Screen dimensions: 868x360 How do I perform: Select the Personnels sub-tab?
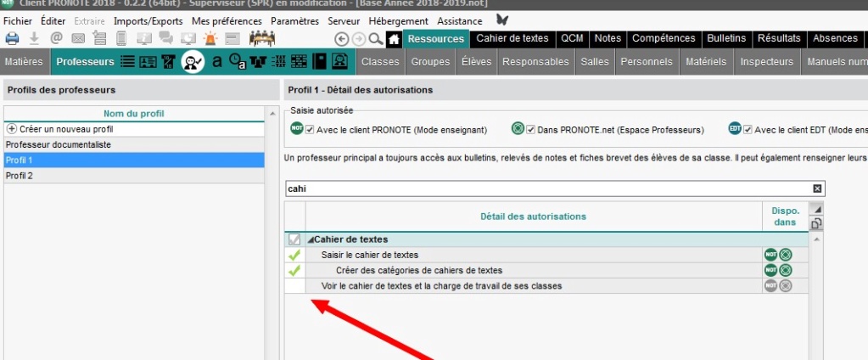point(647,62)
